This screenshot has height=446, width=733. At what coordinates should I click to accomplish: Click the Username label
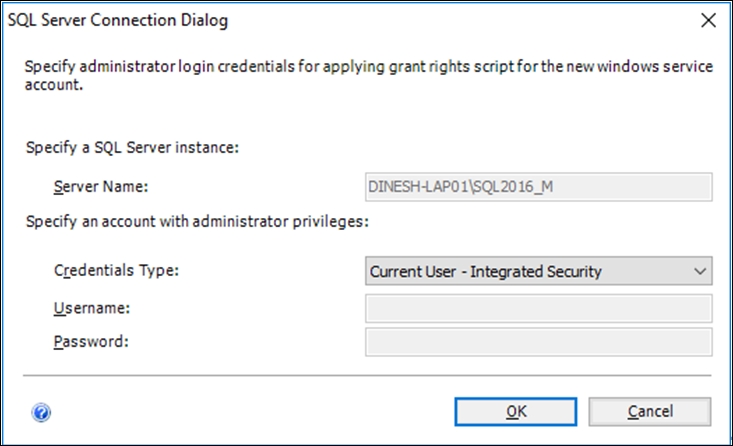92,308
